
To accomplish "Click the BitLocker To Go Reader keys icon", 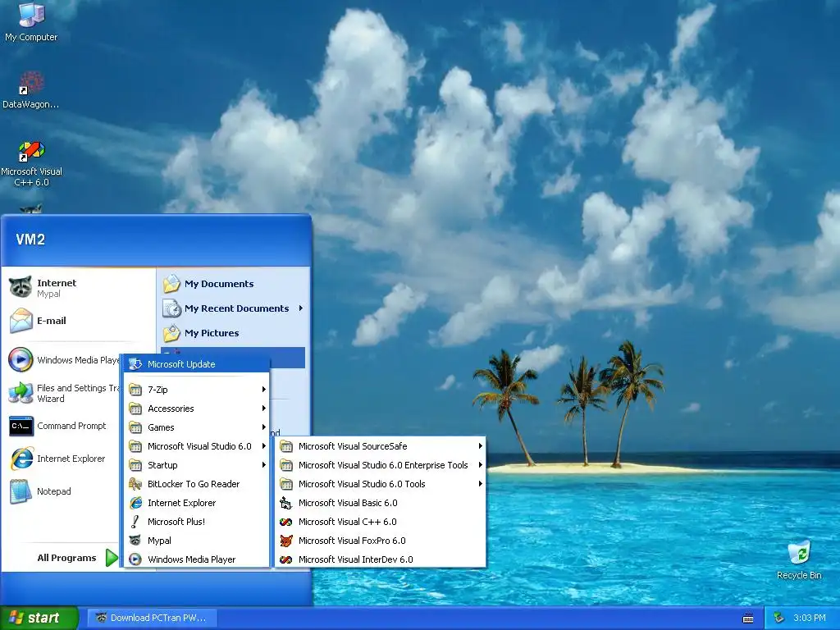I will point(135,484).
